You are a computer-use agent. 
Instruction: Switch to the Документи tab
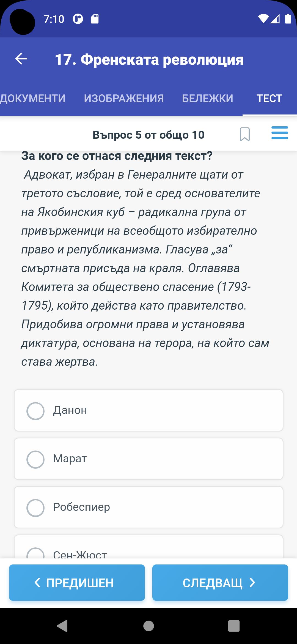[33, 98]
